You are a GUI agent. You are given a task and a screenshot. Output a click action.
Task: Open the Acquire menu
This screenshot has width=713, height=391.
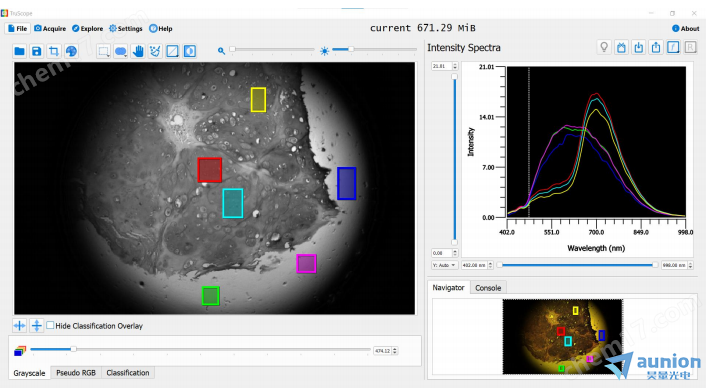(50, 28)
